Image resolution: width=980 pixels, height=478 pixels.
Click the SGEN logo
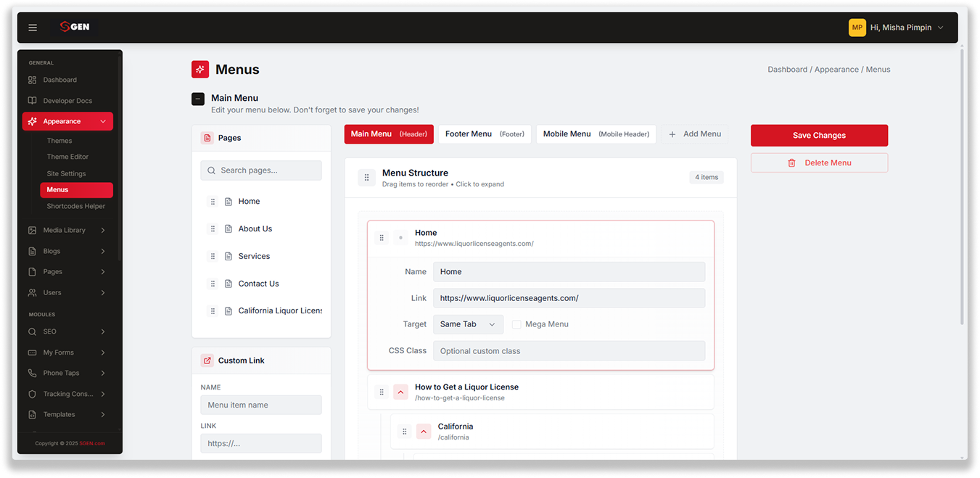(75, 27)
